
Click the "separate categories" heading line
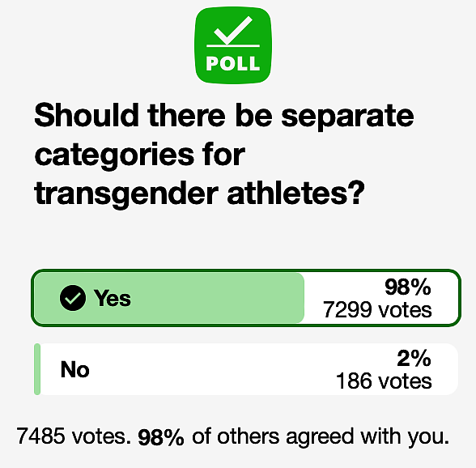[224, 135]
